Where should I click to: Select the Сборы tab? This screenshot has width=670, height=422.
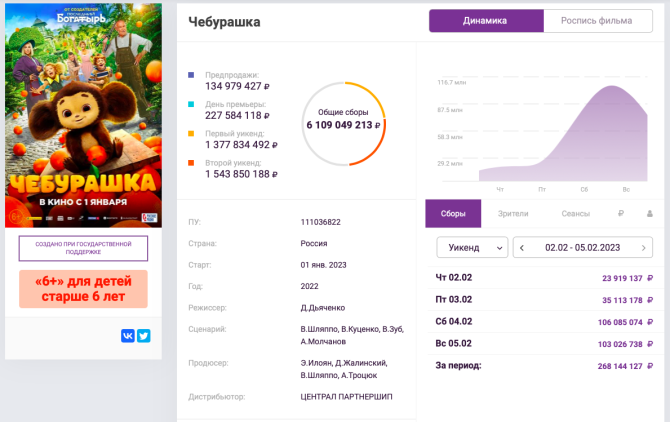point(453,214)
